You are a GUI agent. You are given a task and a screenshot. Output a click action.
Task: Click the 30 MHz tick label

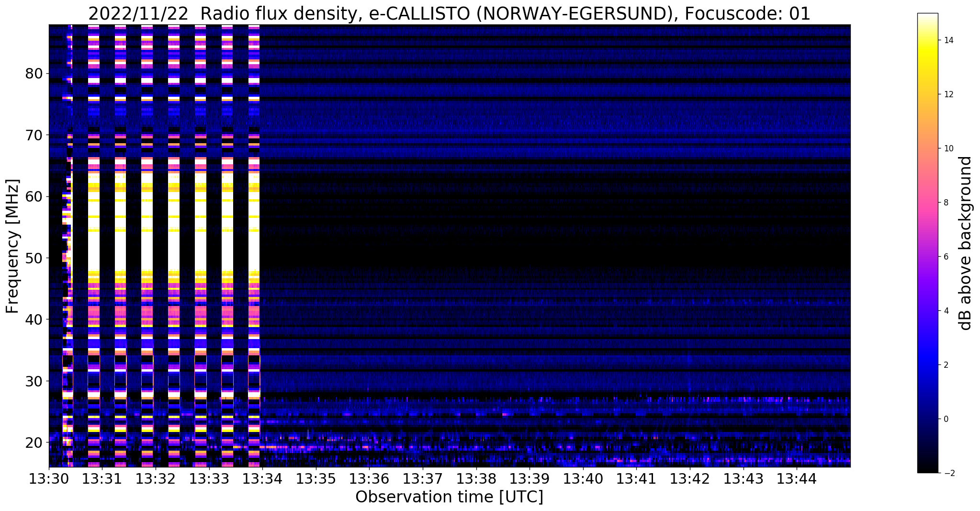point(34,381)
